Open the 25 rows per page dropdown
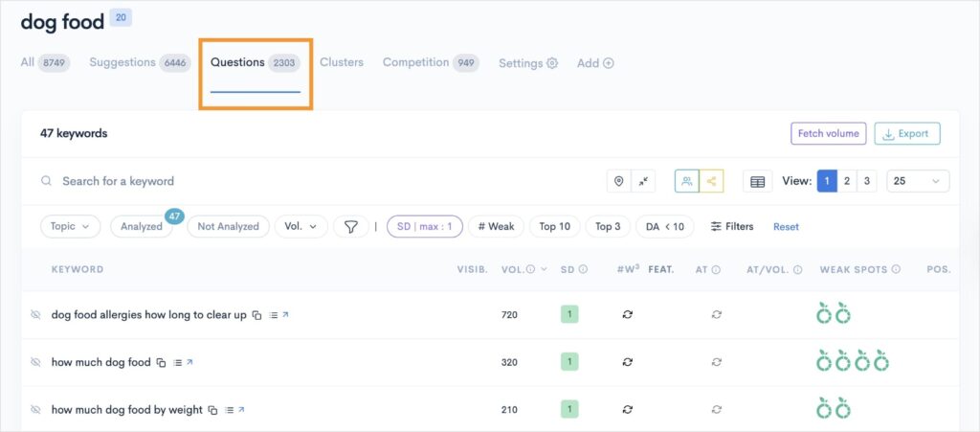 (x=918, y=181)
